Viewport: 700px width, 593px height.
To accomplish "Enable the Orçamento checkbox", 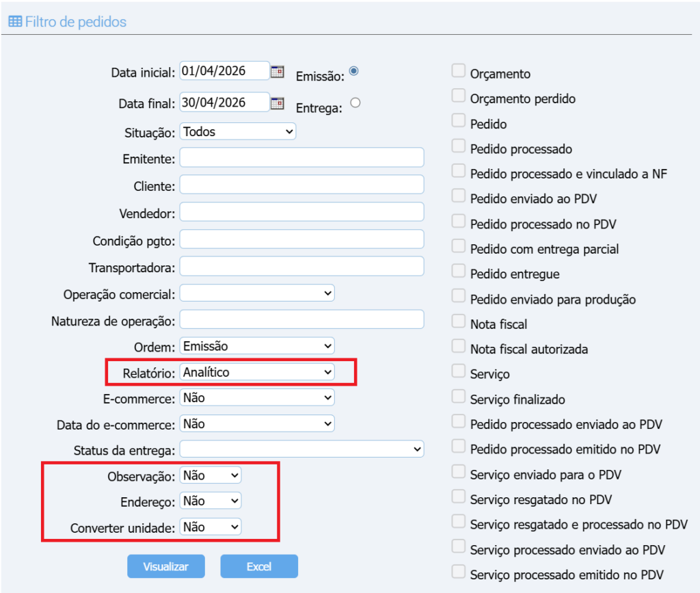I will [x=458, y=69].
